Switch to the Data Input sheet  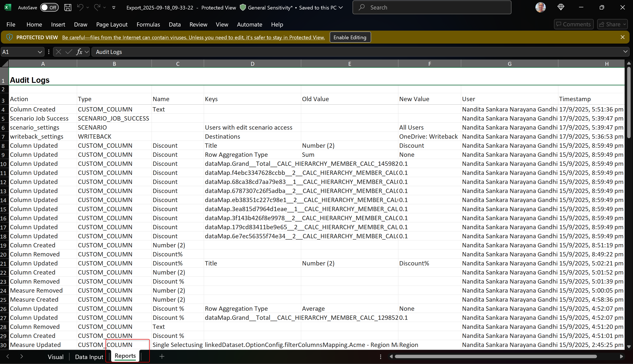pos(89,357)
